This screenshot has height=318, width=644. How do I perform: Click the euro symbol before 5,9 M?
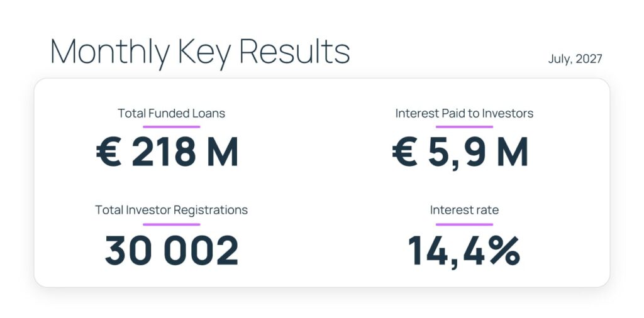tap(405, 152)
